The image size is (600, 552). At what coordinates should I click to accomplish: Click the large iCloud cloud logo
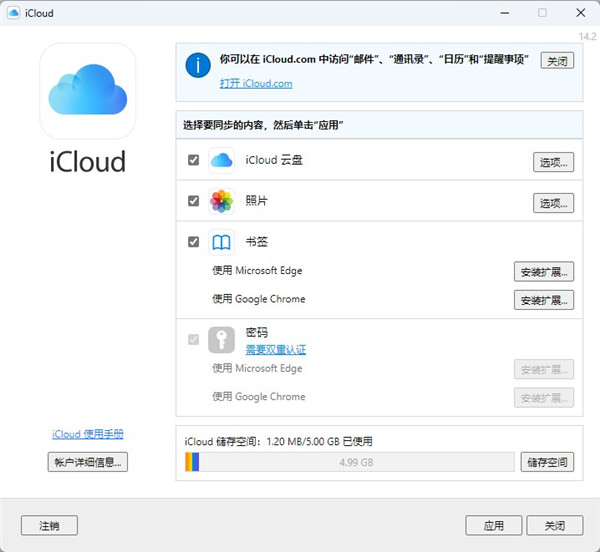pyautogui.click(x=88, y=91)
